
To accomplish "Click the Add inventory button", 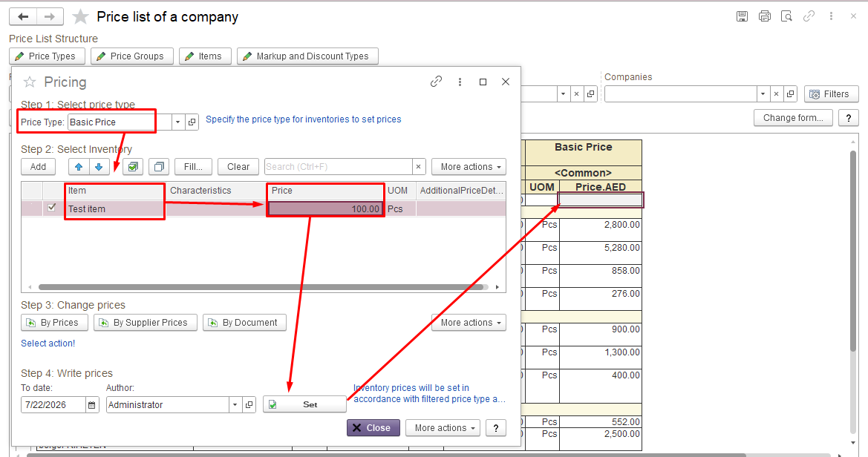I will 38,166.
